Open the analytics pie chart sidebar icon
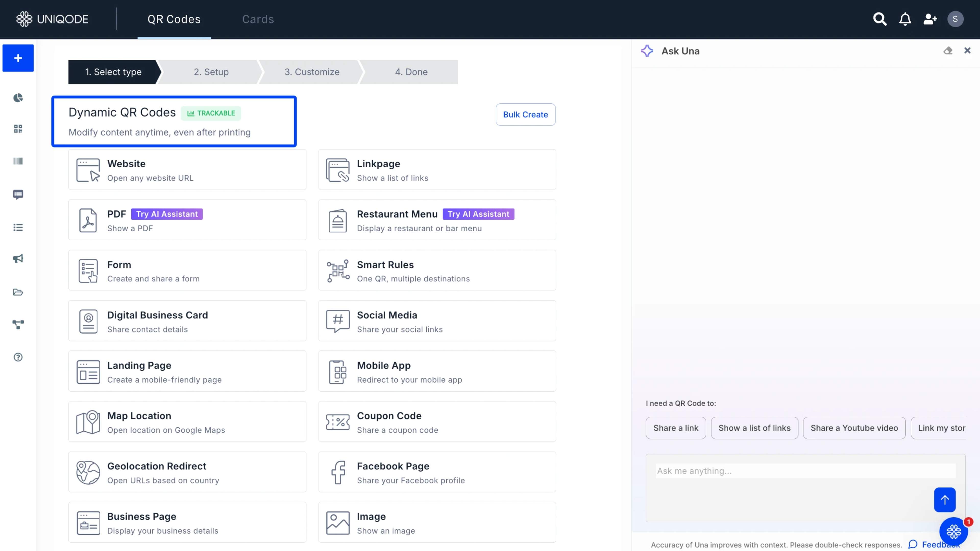The width and height of the screenshot is (980, 551). [18, 98]
